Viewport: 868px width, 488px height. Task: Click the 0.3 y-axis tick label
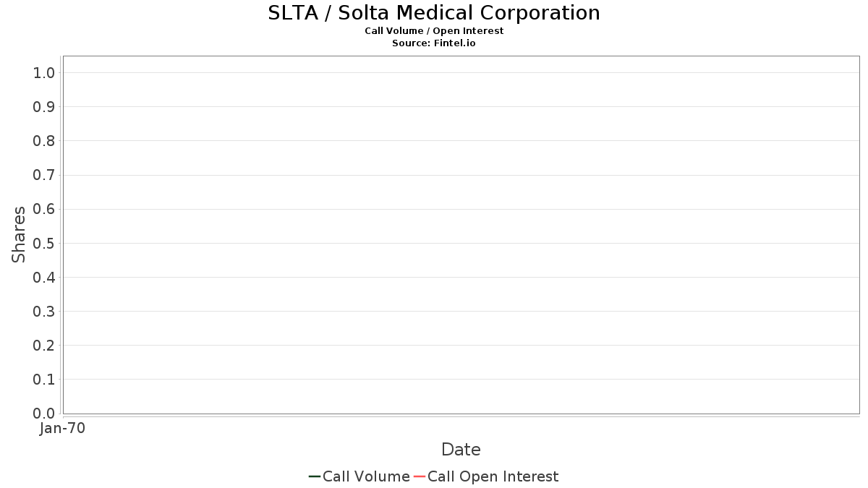click(44, 312)
